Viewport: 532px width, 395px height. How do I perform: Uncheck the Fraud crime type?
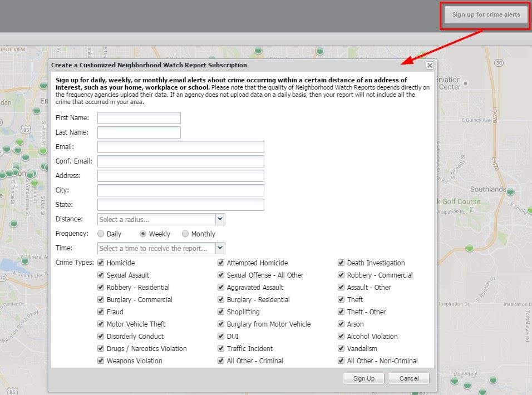[101, 312]
